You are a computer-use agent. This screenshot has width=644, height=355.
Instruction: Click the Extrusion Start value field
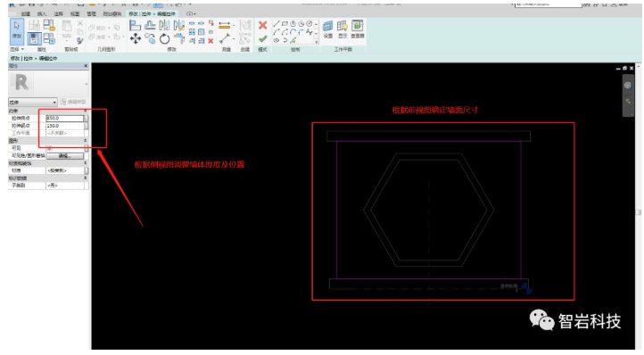point(65,126)
